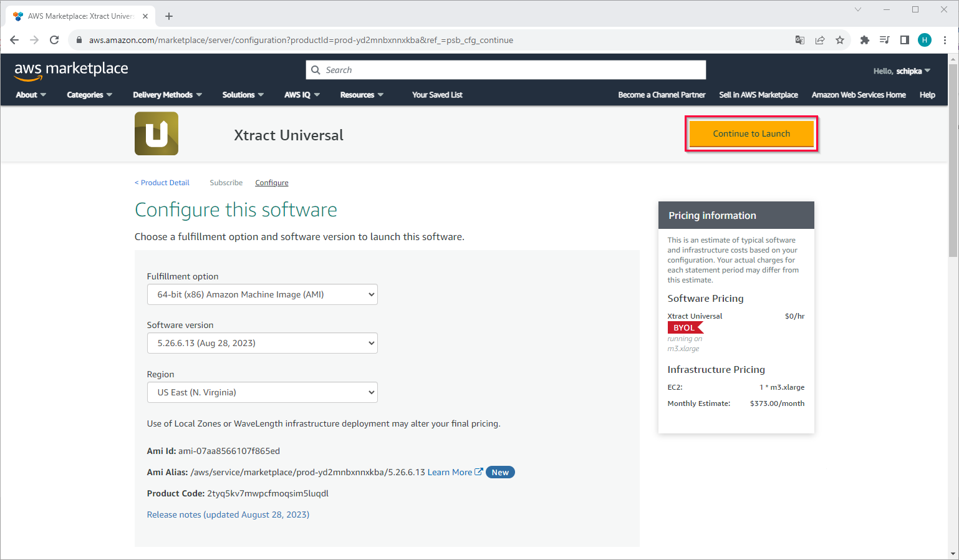The image size is (959, 560).
Task: Open the Software version dropdown
Action: click(x=263, y=343)
